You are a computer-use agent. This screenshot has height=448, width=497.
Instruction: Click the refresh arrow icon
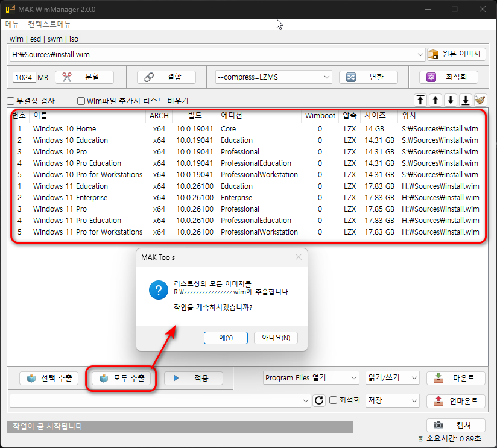tap(319, 401)
